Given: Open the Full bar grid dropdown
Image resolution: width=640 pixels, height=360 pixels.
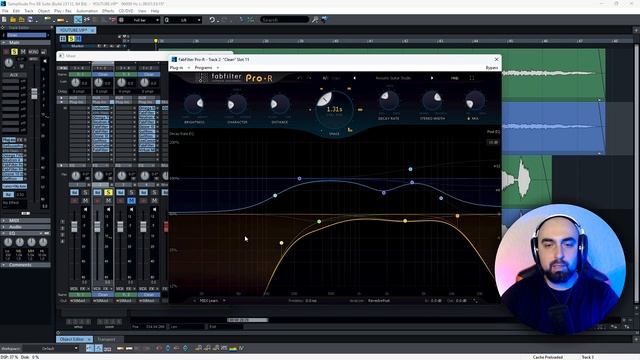Looking at the screenshot, I should tap(158, 20).
